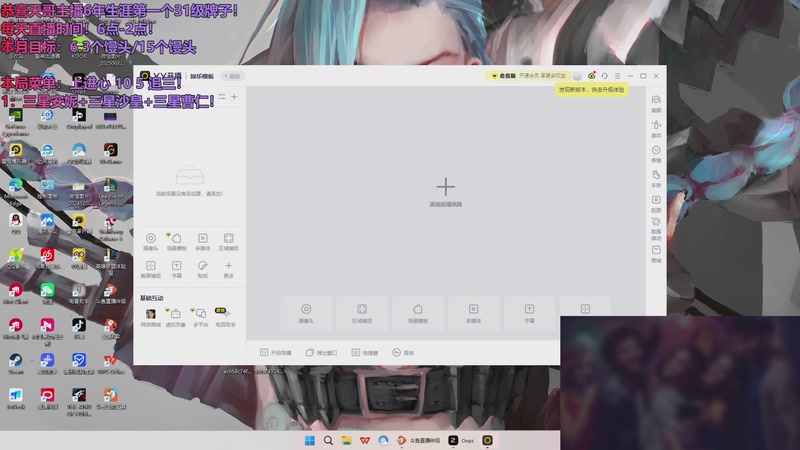Click the yellow new-version upgrade tooltip
800x450 pixels.
point(591,90)
